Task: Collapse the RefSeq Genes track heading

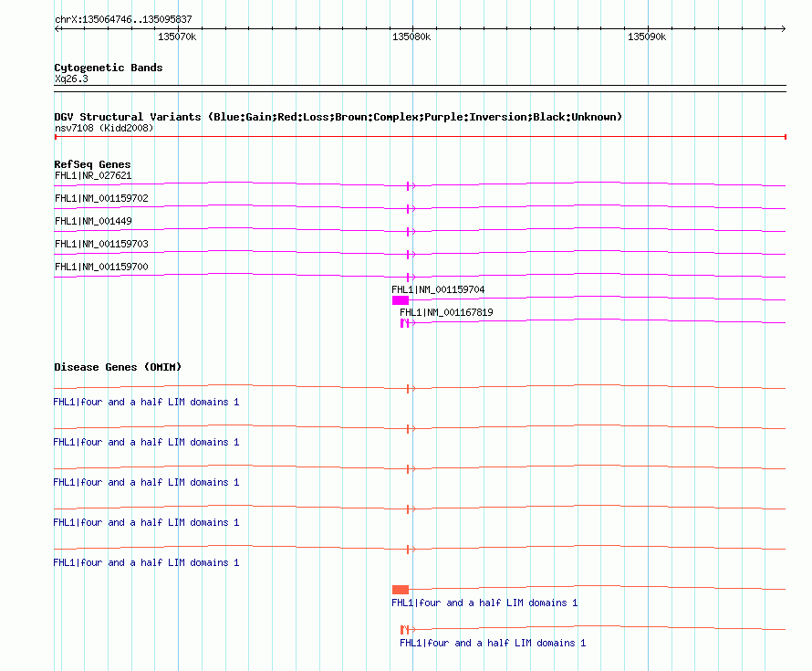Action: click(x=92, y=164)
